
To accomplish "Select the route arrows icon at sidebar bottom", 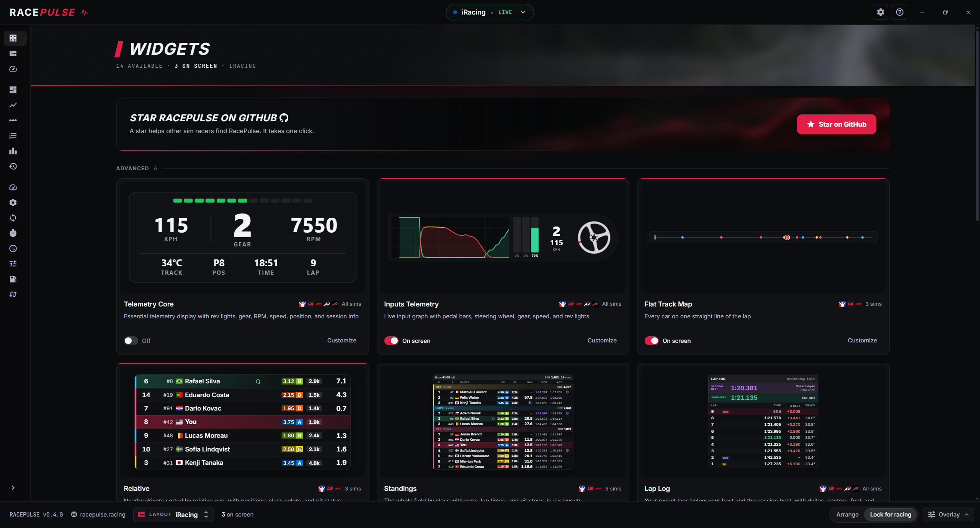I will click(13, 294).
